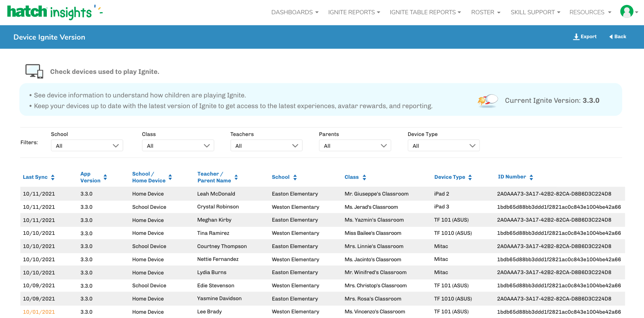
Task: Click the Device Type column header
Action: (450, 177)
